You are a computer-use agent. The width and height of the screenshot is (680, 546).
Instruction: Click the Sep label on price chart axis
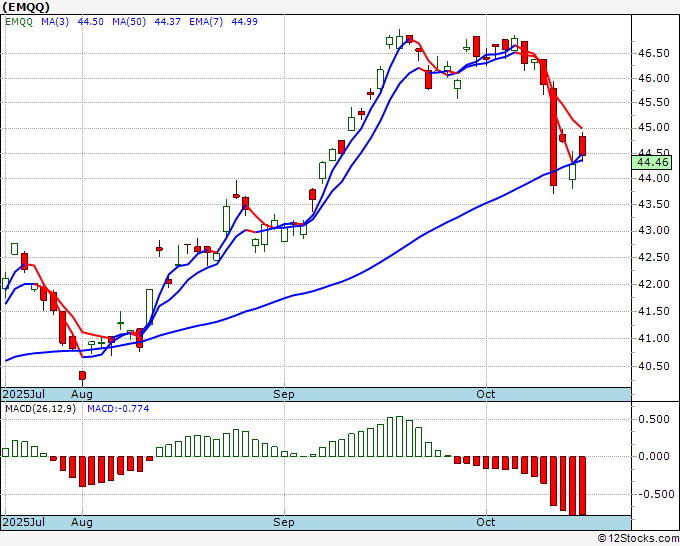tap(284, 394)
